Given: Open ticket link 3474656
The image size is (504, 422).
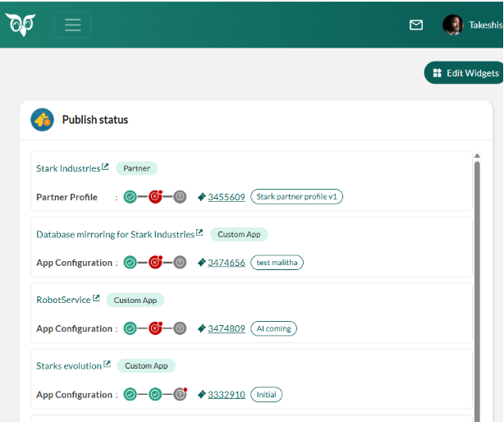Looking at the screenshot, I should (227, 263).
